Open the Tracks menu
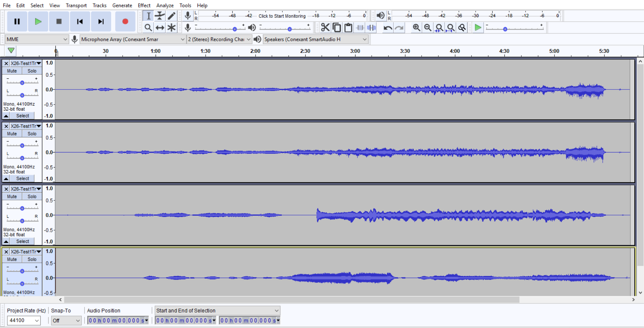The image size is (644, 328). 100,5
